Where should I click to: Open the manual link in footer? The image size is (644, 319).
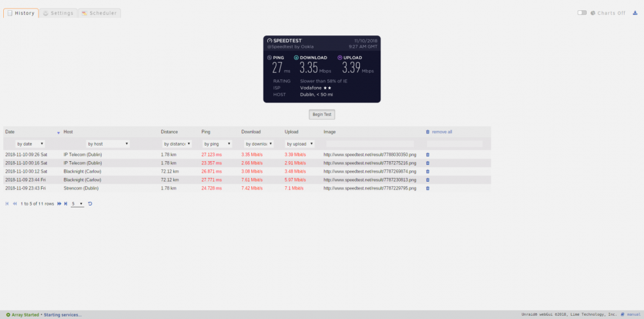(x=633, y=314)
